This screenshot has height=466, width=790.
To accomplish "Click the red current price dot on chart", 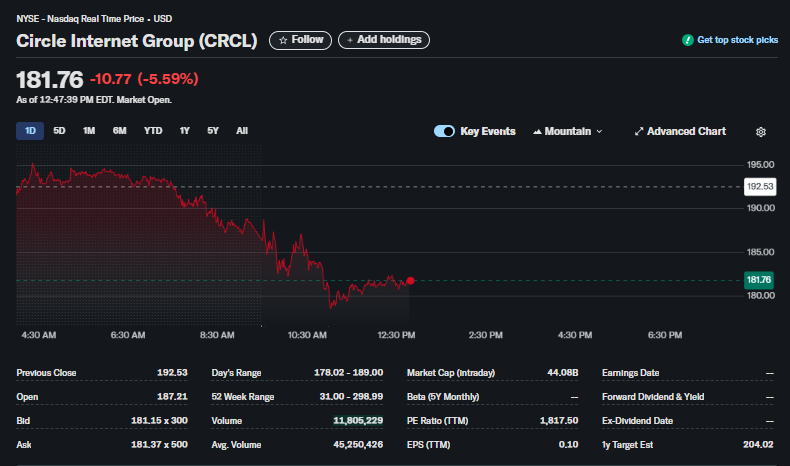I will [x=411, y=281].
